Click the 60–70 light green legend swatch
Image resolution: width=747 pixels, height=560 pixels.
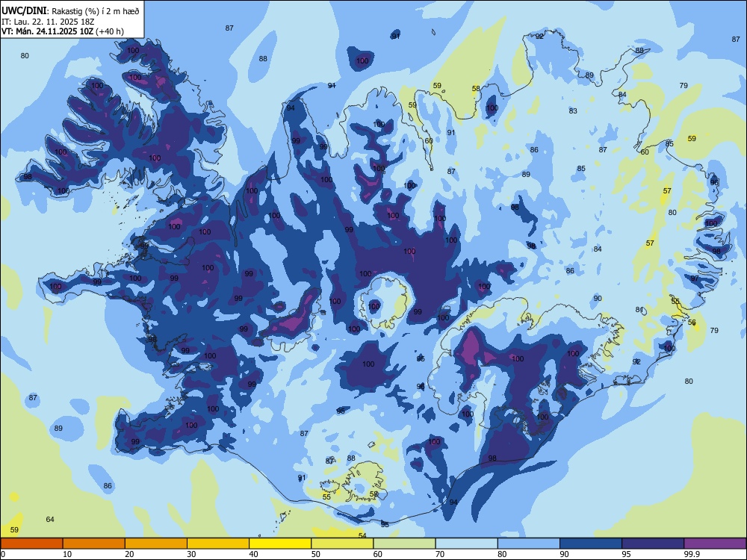pyautogui.click(x=404, y=544)
